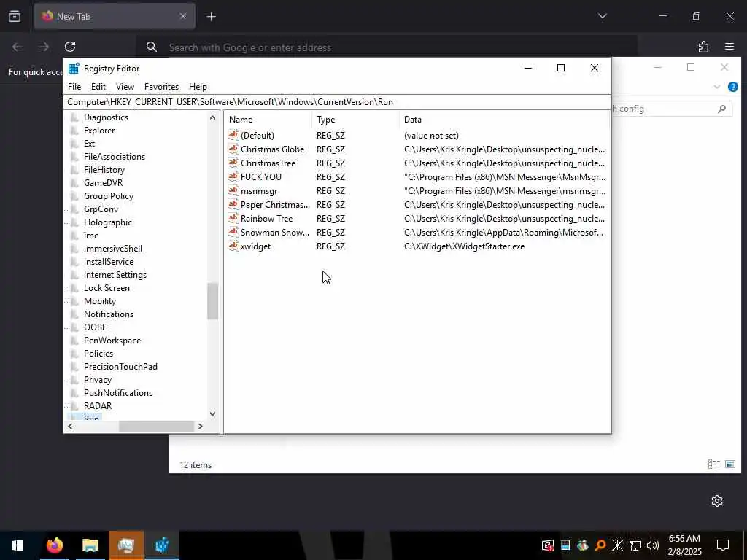Select the Rainbow Tree value icon
Viewport: 747px width, 560px height.
coord(233,218)
